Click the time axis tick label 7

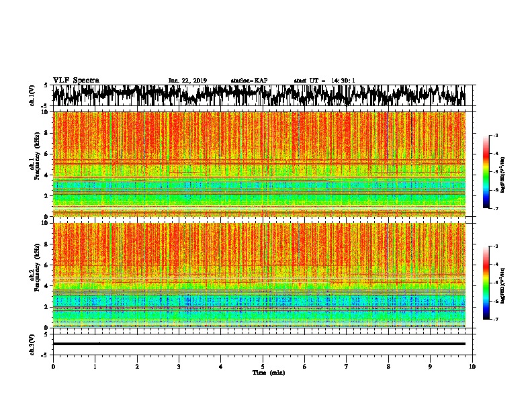tap(346, 367)
